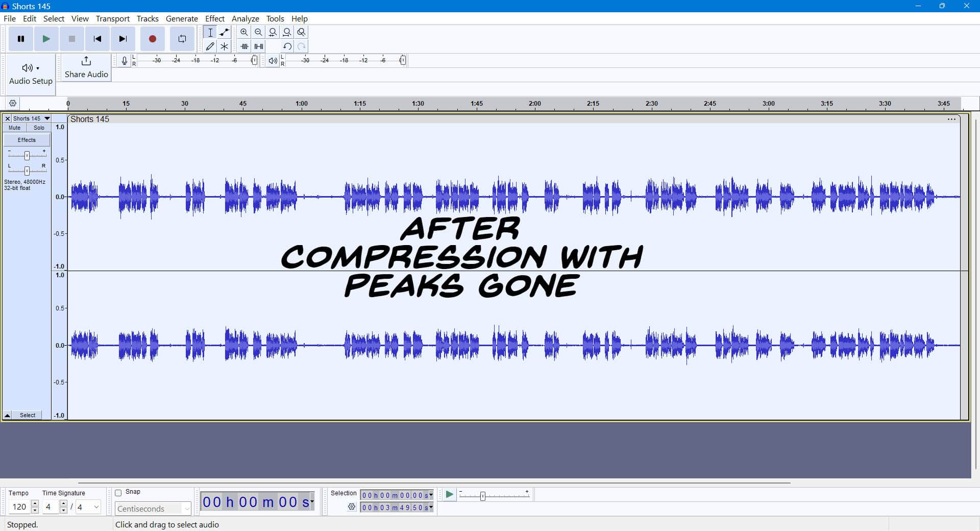Click the Select button on the track panel
The width and height of the screenshot is (980, 531).
[x=28, y=415]
